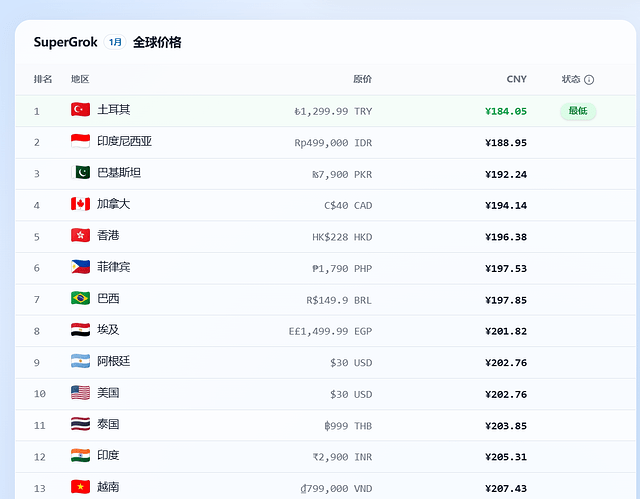Select the 加拿大 region name
640x499 pixels.
tap(113, 204)
